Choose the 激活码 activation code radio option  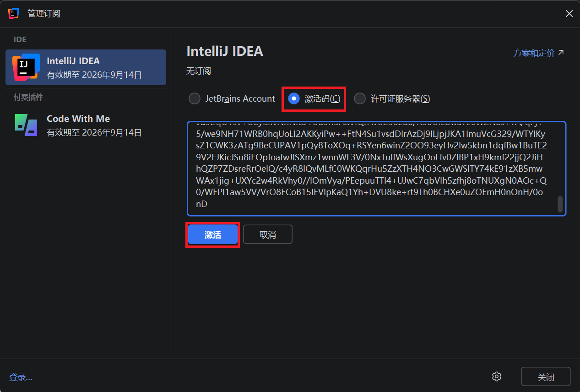(x=314, y=98)
